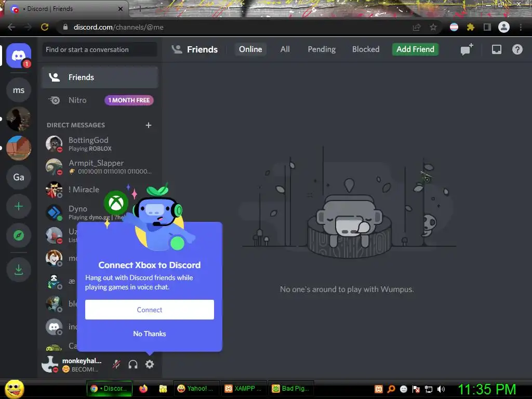Open BottingGod direct message
Image resolution: width=532 pixels, height=399 pixels.
coord(100,144)
